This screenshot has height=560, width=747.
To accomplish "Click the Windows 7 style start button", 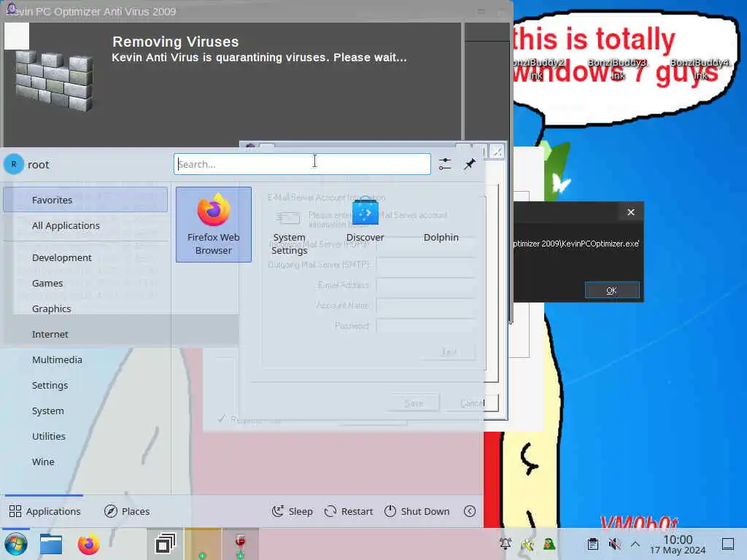I will pyautogui.click(x=16, y=544).
